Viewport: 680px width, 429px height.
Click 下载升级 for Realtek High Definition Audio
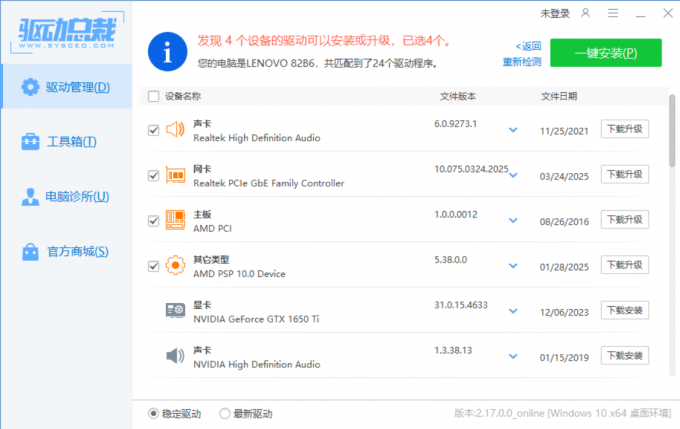coord(624,129)
